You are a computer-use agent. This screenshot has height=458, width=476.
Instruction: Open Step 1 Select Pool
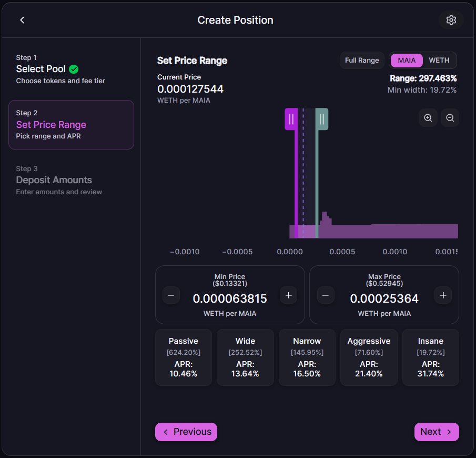71,69
